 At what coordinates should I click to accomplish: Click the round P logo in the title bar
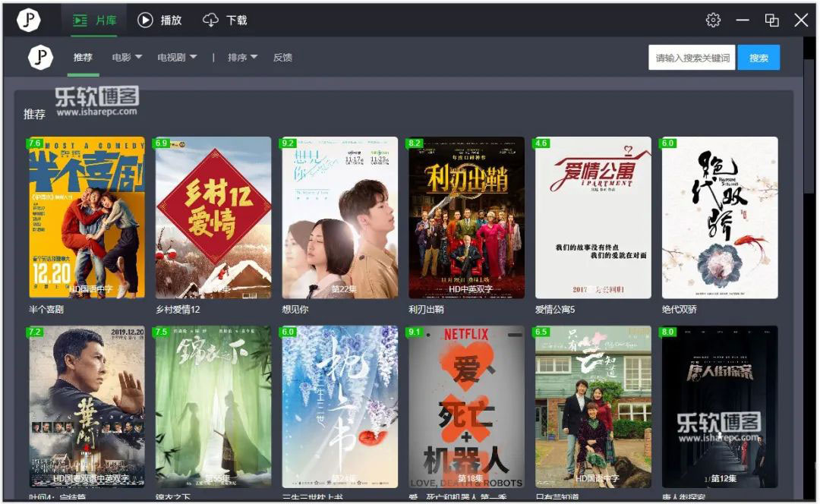click(x=29, y=20)
